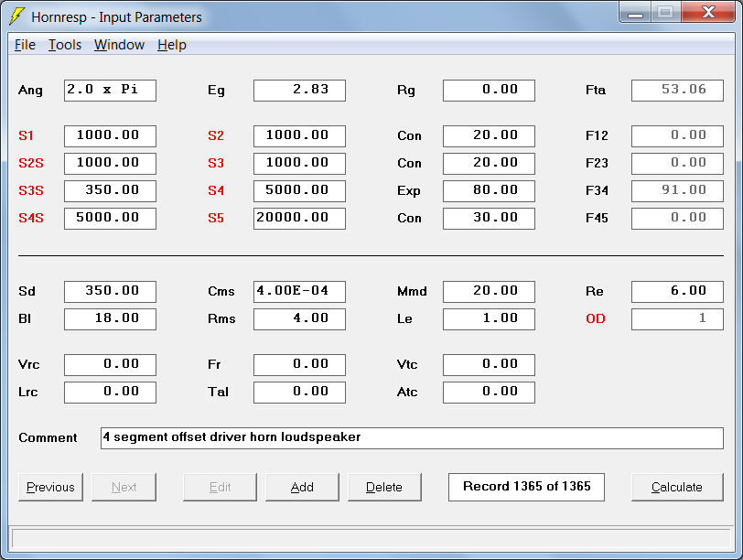Viewport: 743px width, 560px height.
Task: Click the Exp segment type label
Action: (408, 191)
